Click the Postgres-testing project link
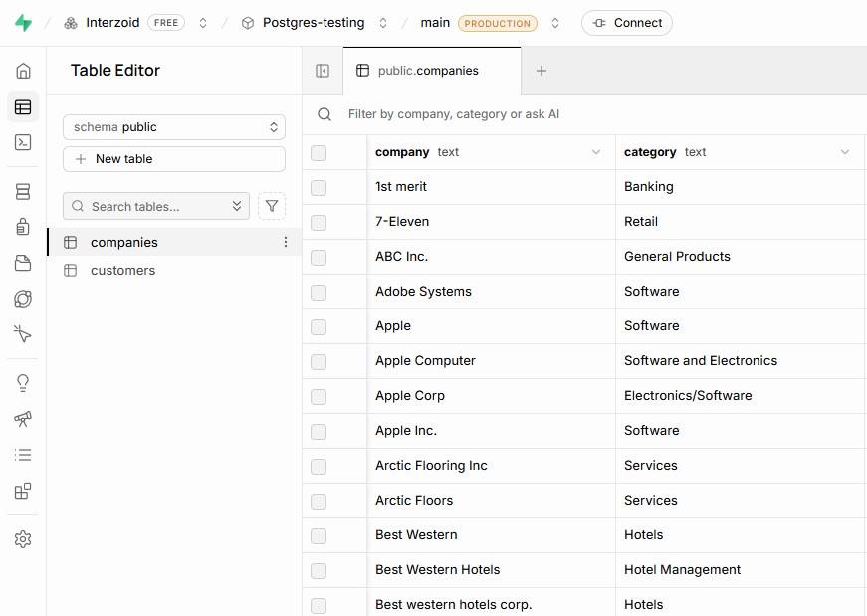This screenshot has height=616, width=867. [x=314, y=23]
